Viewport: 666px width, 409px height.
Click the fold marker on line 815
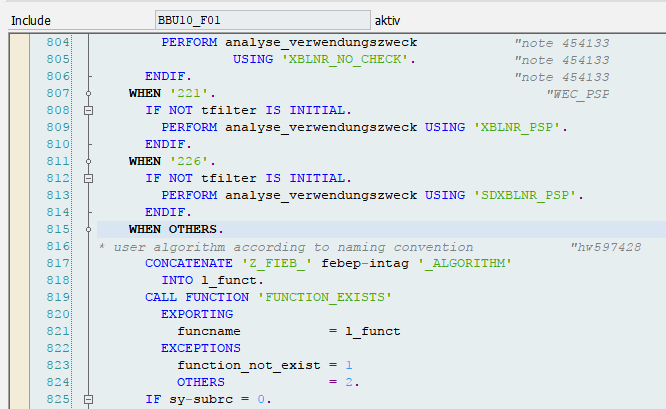[88, 229]
